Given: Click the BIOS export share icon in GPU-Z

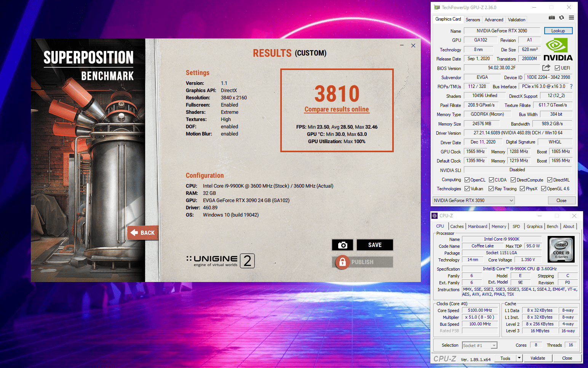Looking at the screenshot, I should pyautogui.click(x=546, y=68).
